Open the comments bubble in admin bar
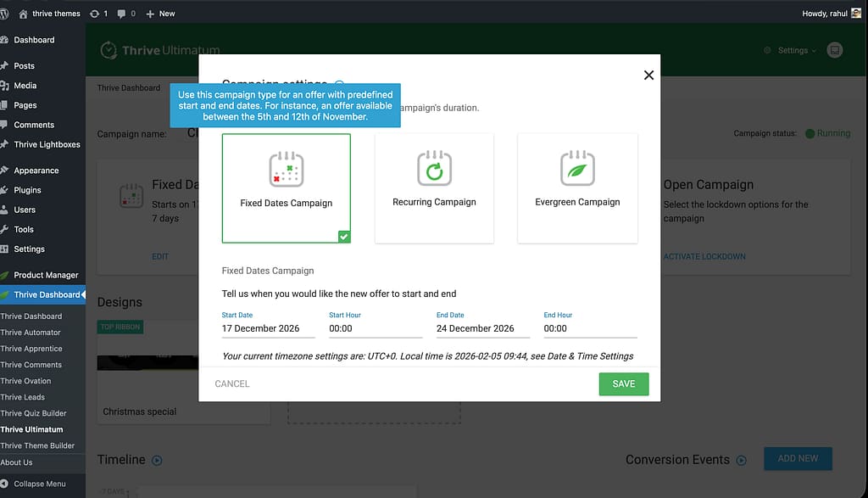This screenshot has width=868, height=498. 122,14
